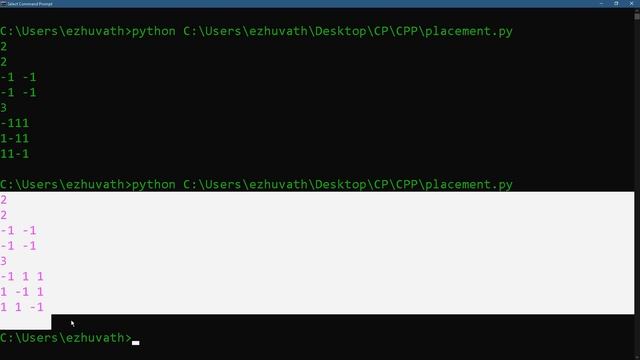
Task: Maximize the Command Prompt window
Action: point(616,4)
